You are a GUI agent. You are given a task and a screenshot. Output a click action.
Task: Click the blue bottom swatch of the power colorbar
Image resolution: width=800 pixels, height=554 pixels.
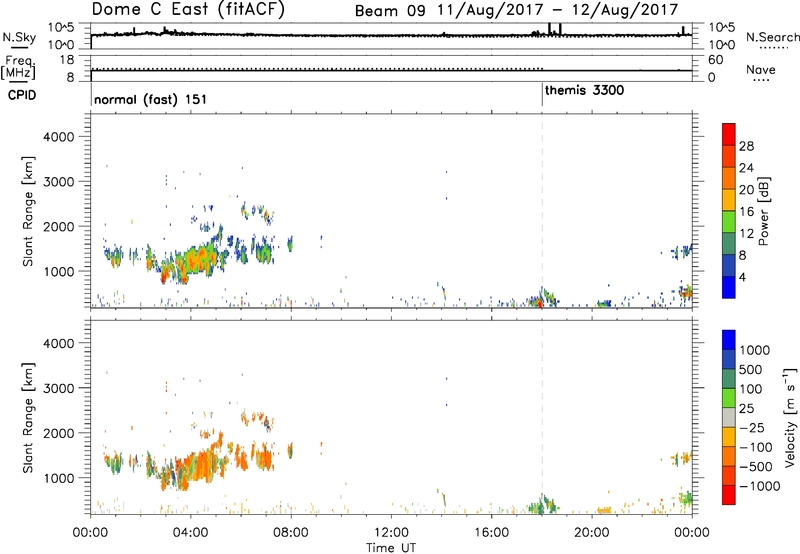point(729,287)
